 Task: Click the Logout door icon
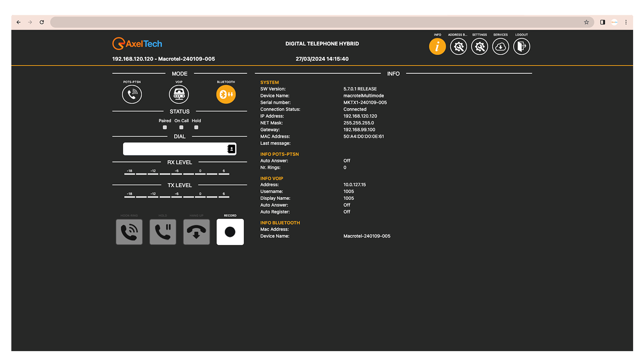[521, 47]
